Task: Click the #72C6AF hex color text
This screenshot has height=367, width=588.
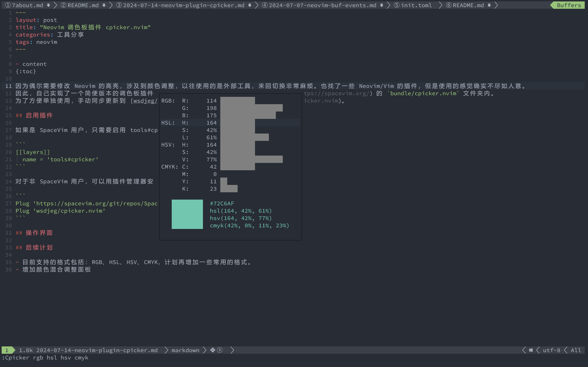Action: tap(222, 203)
